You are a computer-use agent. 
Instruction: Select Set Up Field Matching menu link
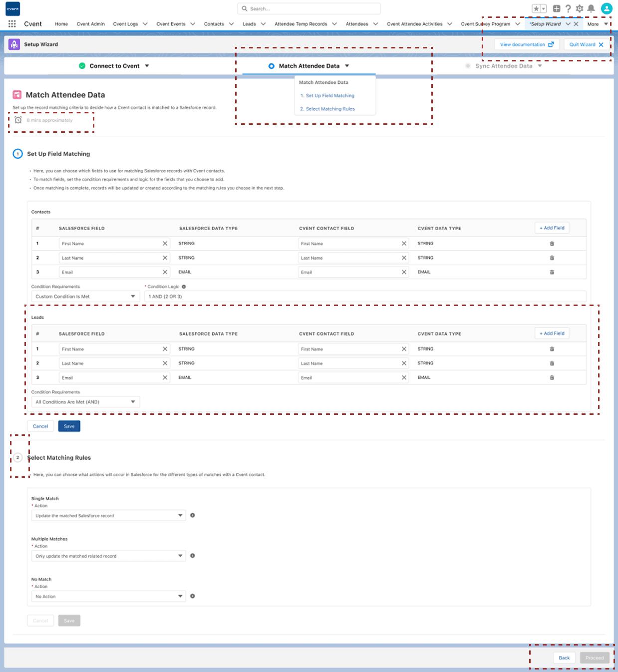(327, 96)
